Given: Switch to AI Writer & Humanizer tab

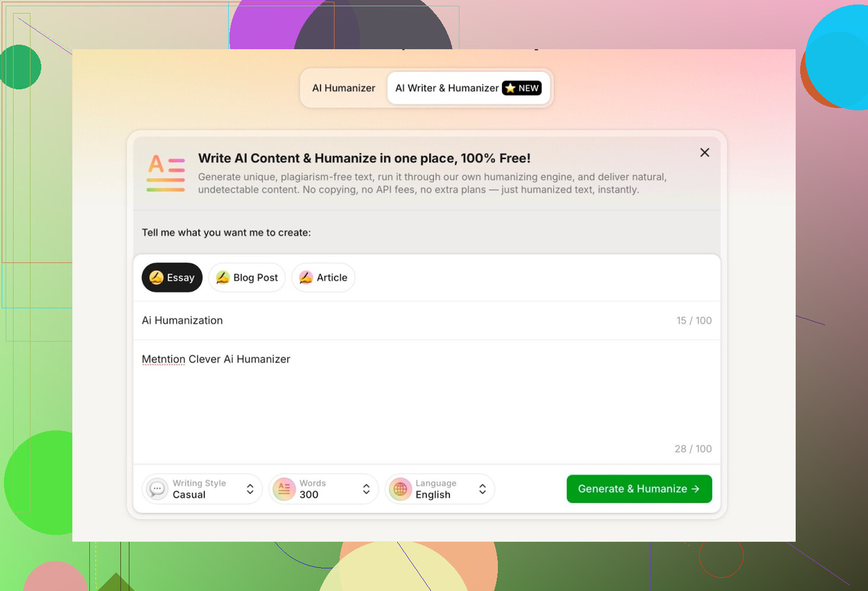Looking at the screenshot, I should [468, 88].
